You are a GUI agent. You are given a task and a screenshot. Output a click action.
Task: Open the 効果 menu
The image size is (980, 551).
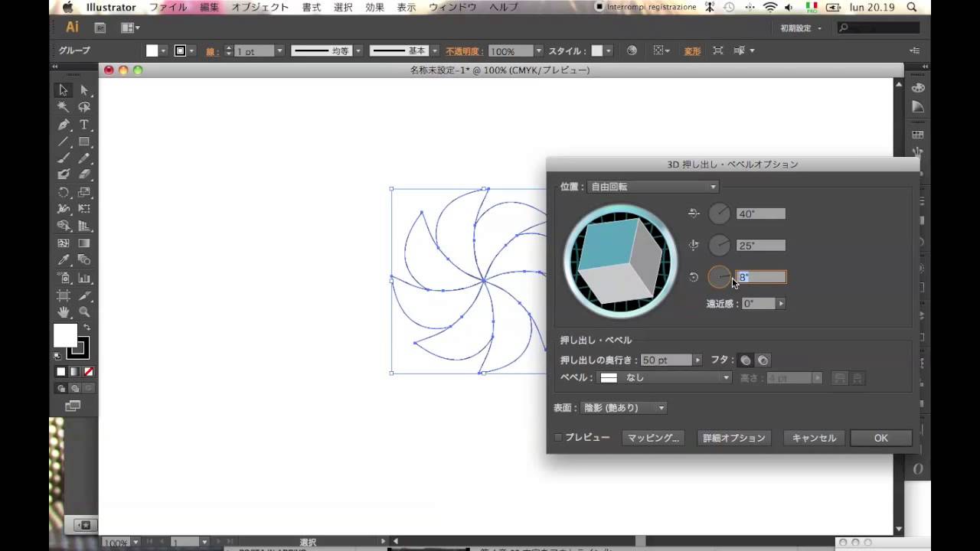point(374,7)
